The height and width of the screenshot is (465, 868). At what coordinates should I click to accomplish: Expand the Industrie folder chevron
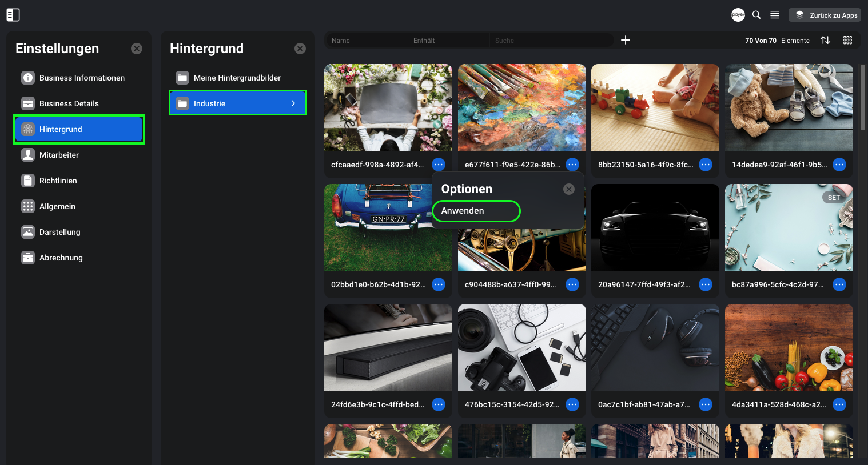pos(293,103)
